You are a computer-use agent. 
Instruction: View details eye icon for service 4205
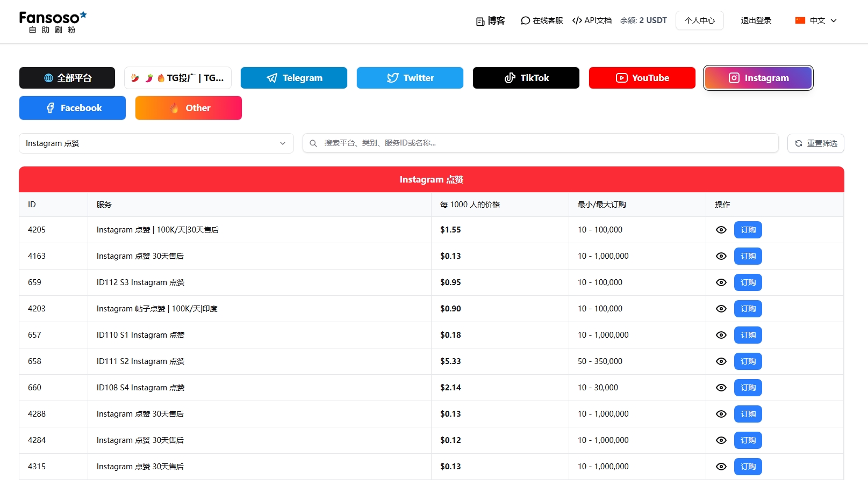(721, 230)
